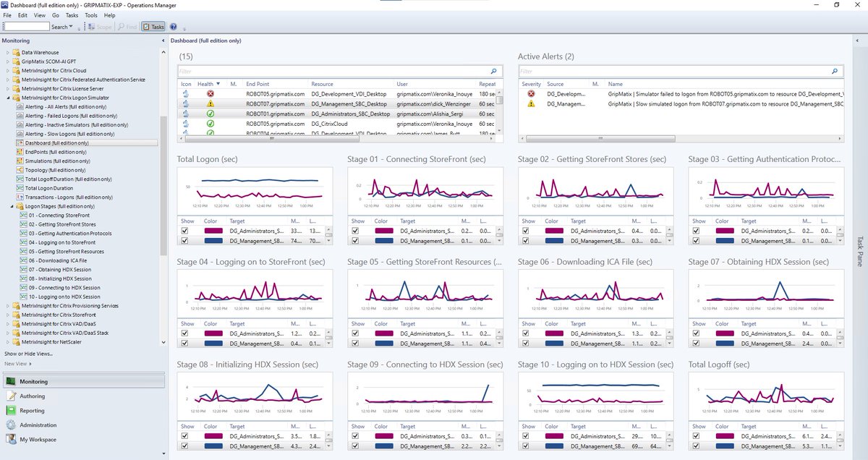
Task: Click the EndPoints state view icon
Action: [20, 152]
